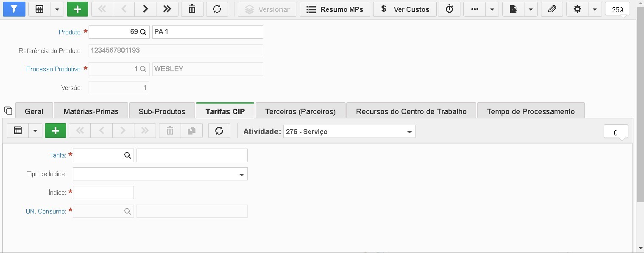The width and height of the screenshot is (644, 253).
Task: Open settings gear icon
Action: tap(577, 9)
